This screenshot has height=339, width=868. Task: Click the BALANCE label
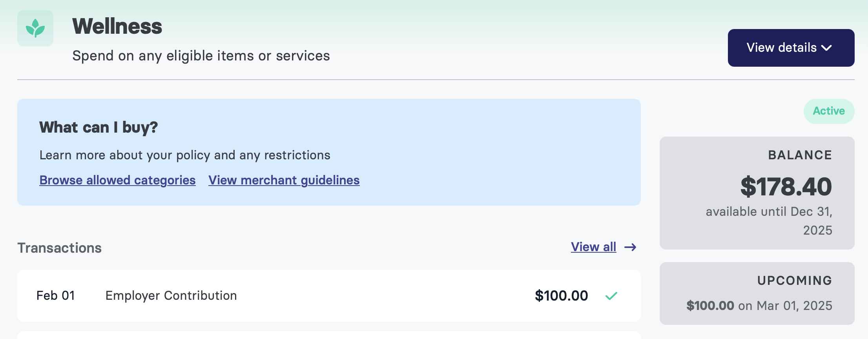coord(800,155)
